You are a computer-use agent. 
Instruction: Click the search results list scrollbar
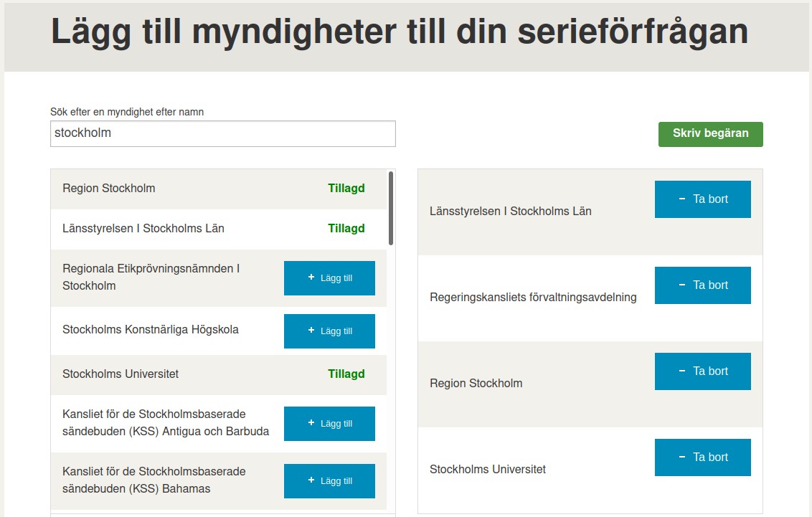(x=390, y=208)
